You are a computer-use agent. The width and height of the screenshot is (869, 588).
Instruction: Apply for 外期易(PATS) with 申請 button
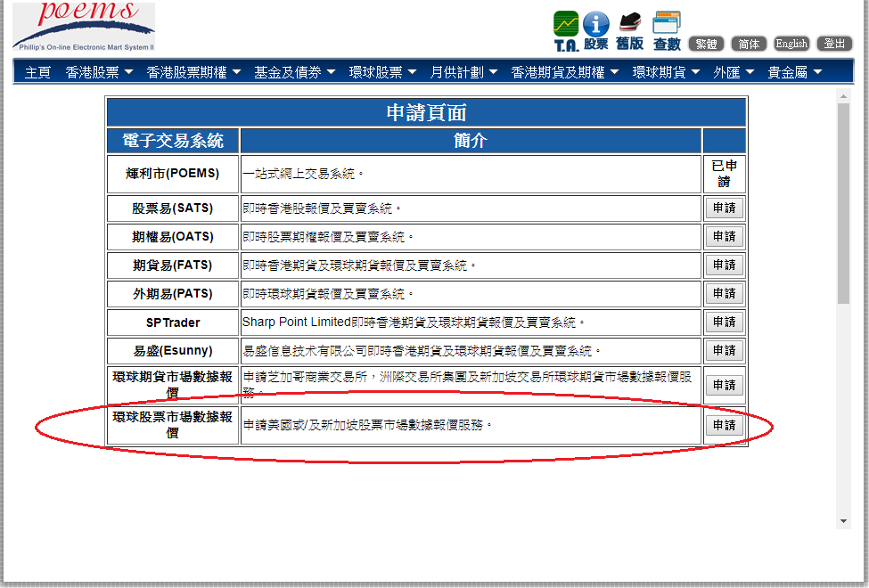[724, 294]
